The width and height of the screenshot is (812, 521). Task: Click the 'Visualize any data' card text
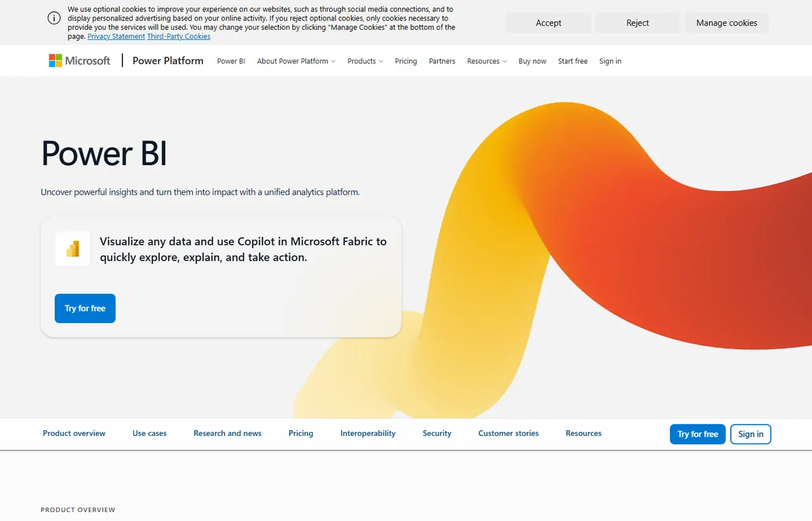click(x=243, y=249)
